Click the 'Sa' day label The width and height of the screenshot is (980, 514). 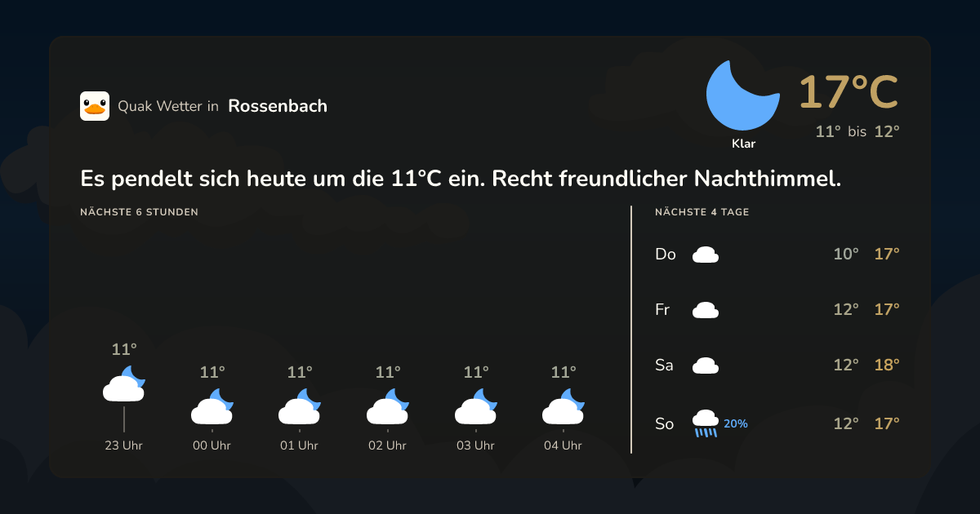(664, 366)
